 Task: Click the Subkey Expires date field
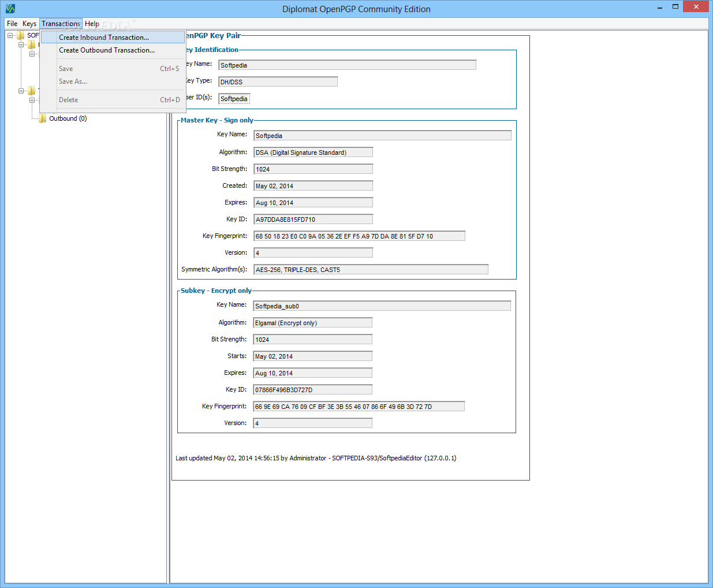point(312,373)
